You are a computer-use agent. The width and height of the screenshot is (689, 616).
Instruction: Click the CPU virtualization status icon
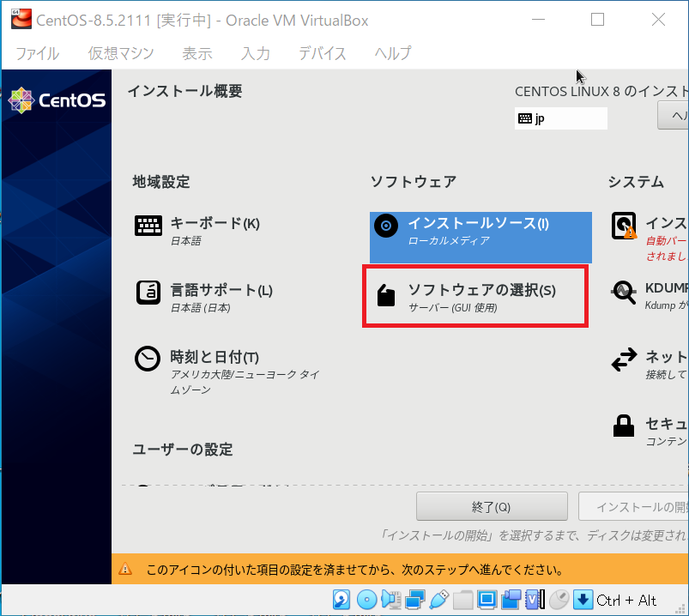535,600
